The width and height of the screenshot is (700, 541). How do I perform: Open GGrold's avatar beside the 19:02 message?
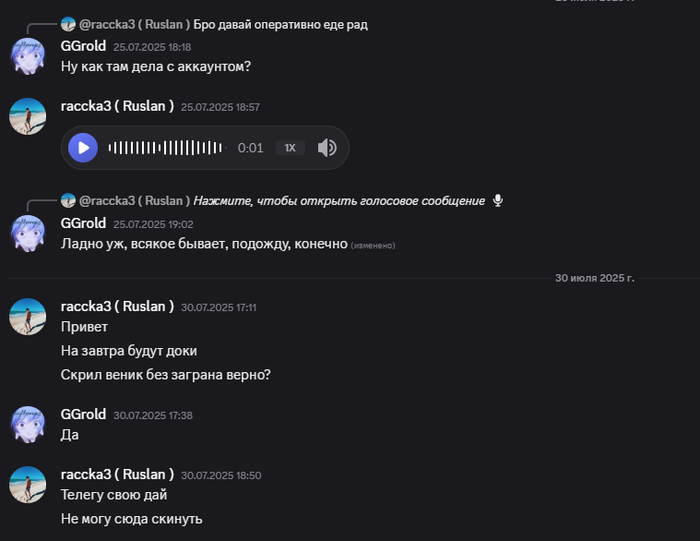pyautogui.click(x=28, y=234)
